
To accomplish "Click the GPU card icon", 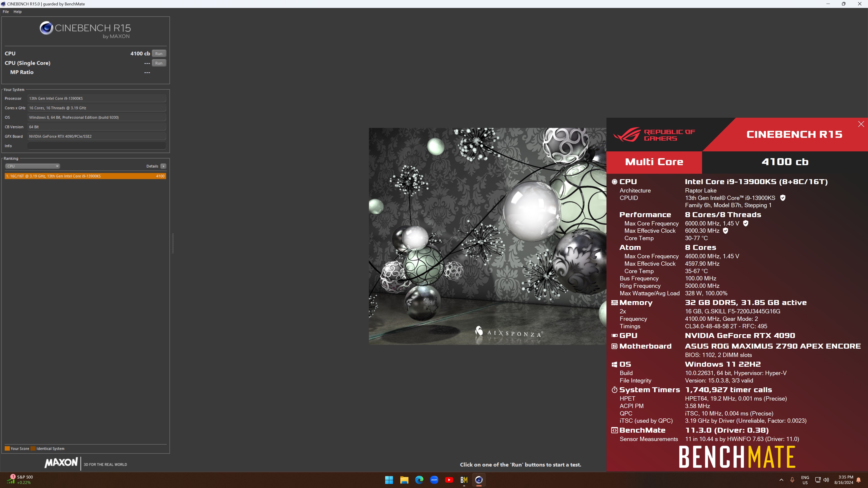I will click(x=615, y=335).
